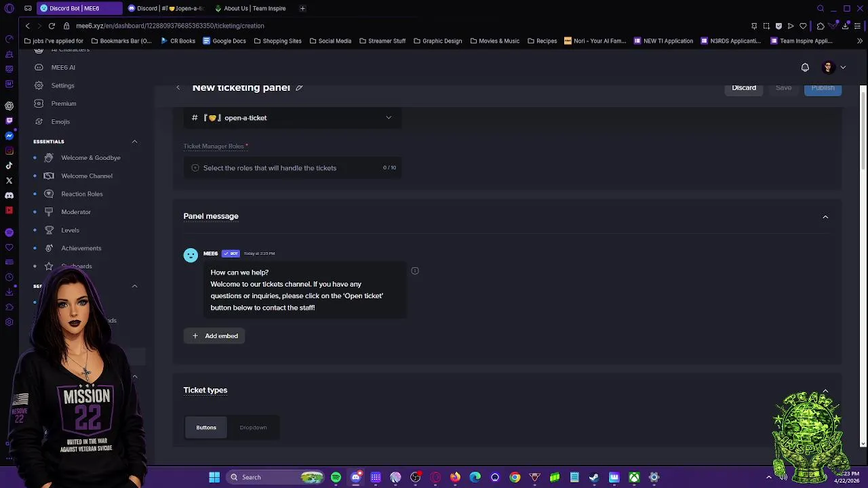This screenshot has height=488, width=868.
Task: Select the Dropdown ticket type option
Action: coord(253,428)
